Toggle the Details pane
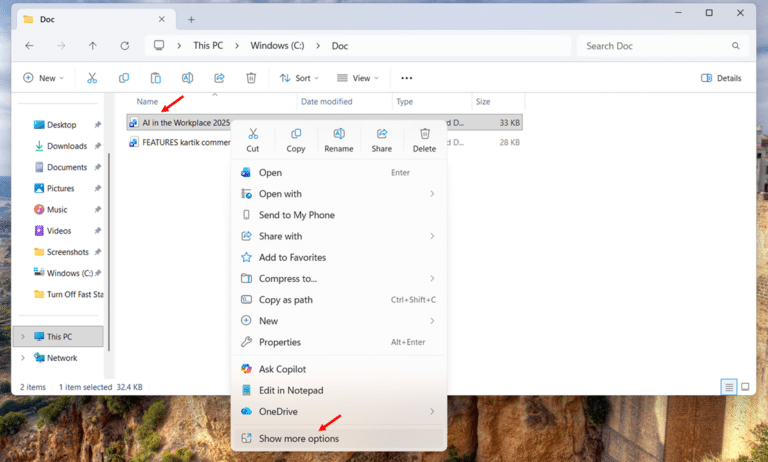This screenshot has height=462, width=768. [721, 78]
